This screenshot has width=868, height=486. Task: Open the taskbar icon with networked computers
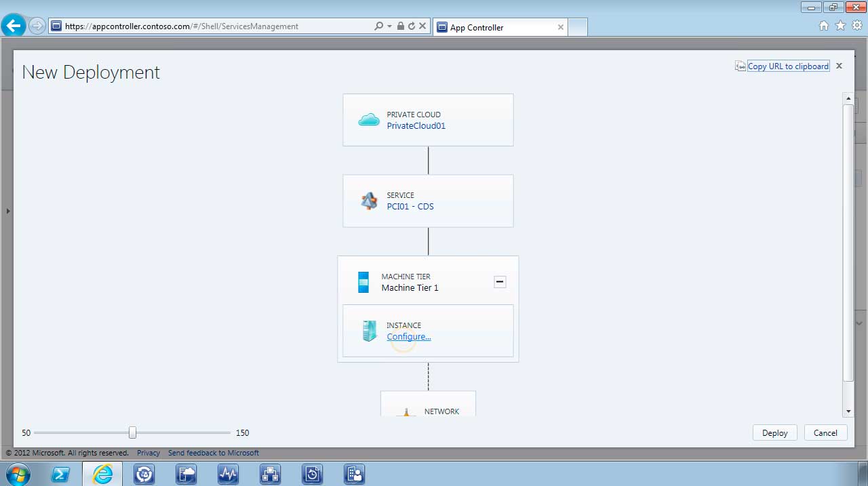pyautogui.click(x=270, y=474)
